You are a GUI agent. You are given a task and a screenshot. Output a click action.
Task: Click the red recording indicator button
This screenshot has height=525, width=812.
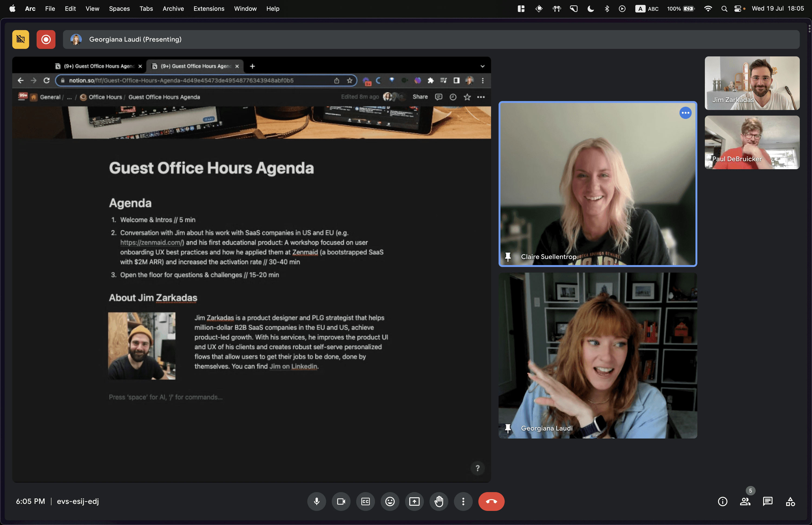click(46, 40)
